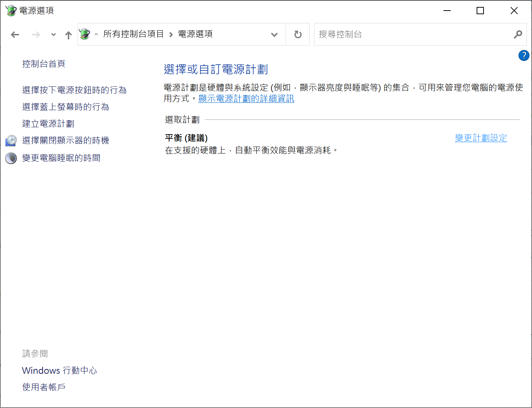Viewport: 532px width, 408px height.
Task: Open 選擇關閉顯示器的時機 link
Action: (x=66, y=140)
